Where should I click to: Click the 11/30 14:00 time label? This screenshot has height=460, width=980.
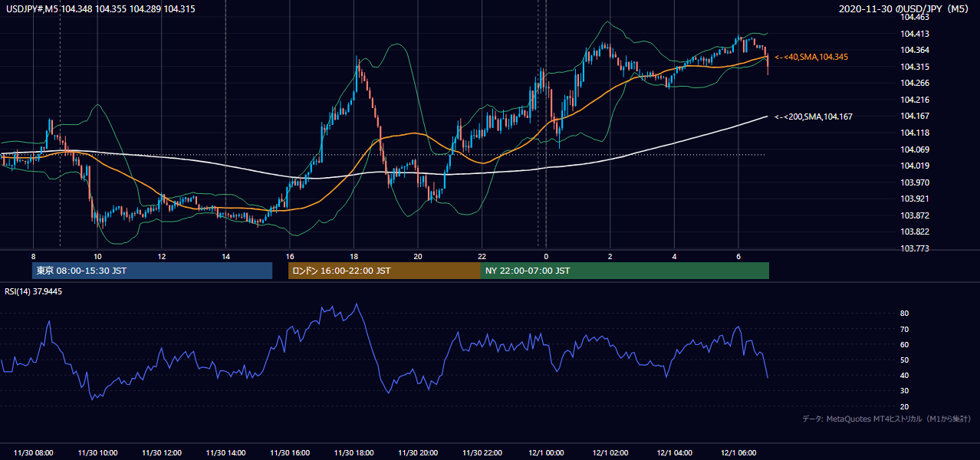coord(225,453)
